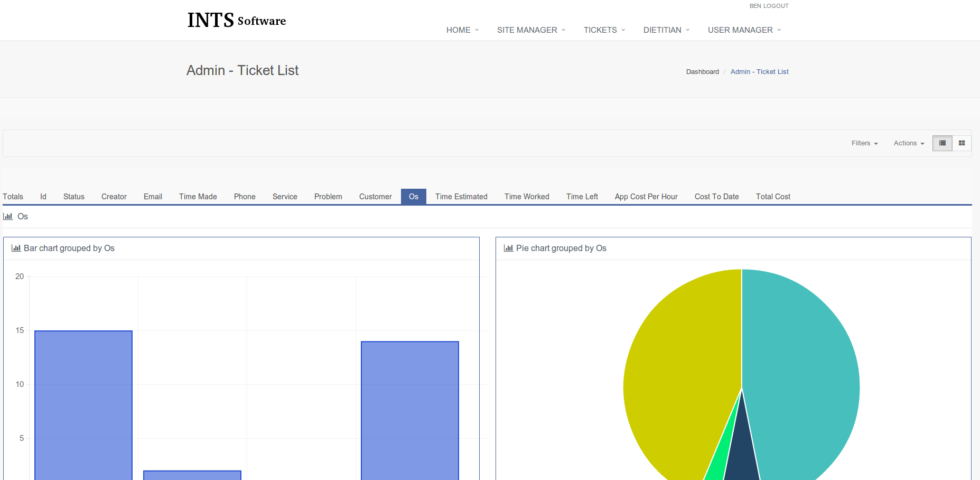Navigate to Dashboard via breadcrumb link

tap(703, 71)
